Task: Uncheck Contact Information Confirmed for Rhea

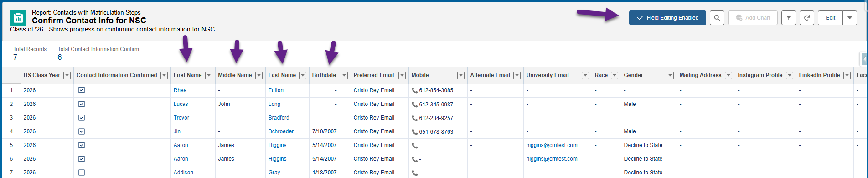Action: coord(82,90)
